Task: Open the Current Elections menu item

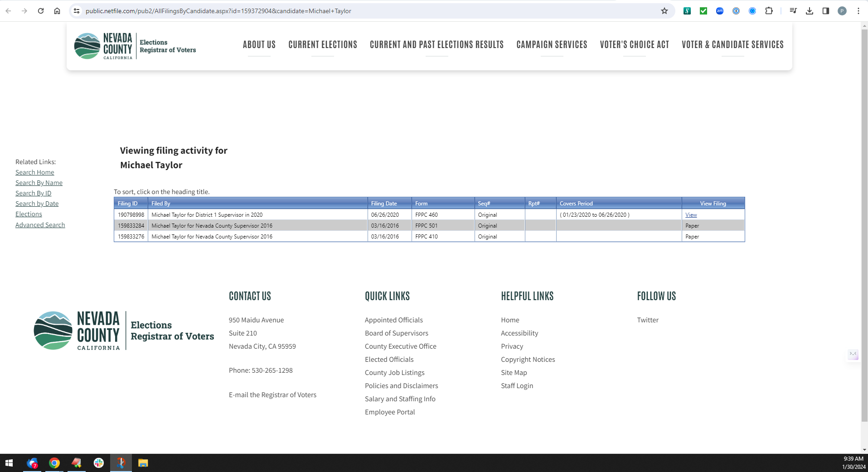Action: click(323, 44)
